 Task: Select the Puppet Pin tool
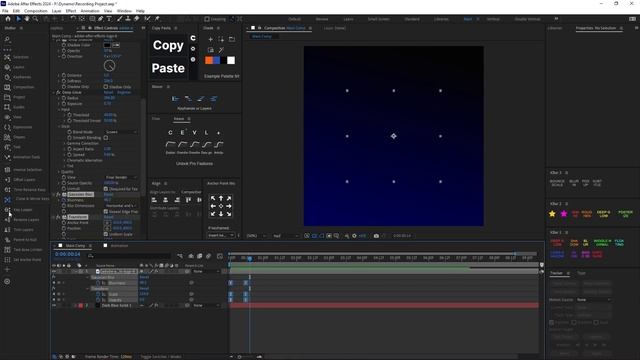pyautogui.click(x=157, y=19)
